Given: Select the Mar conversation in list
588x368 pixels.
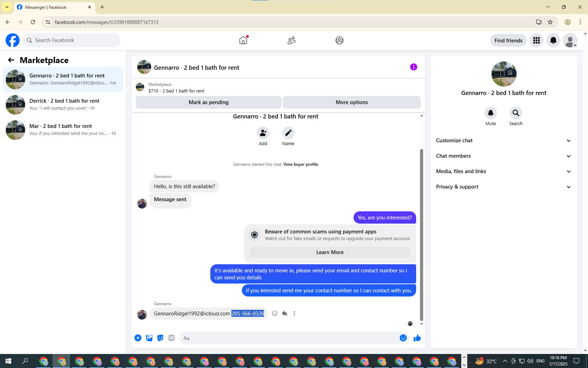Looking at the screenshot, I should point(63,130).
